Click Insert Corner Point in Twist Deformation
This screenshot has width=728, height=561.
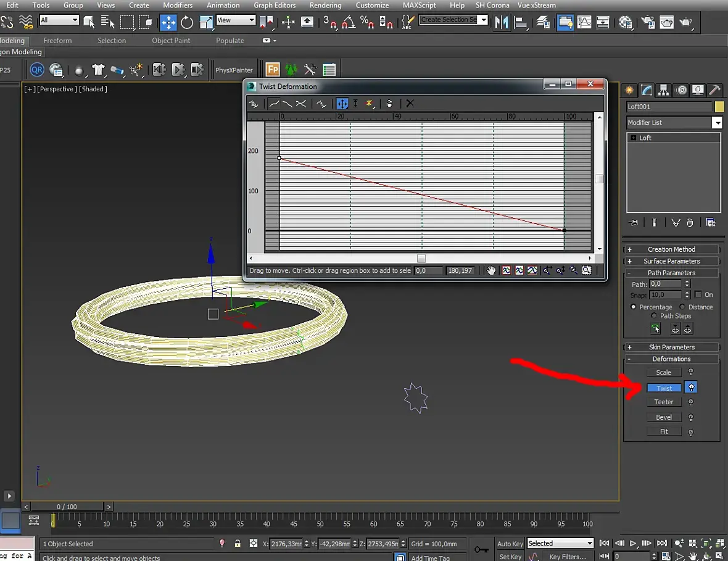click(370, 104)
